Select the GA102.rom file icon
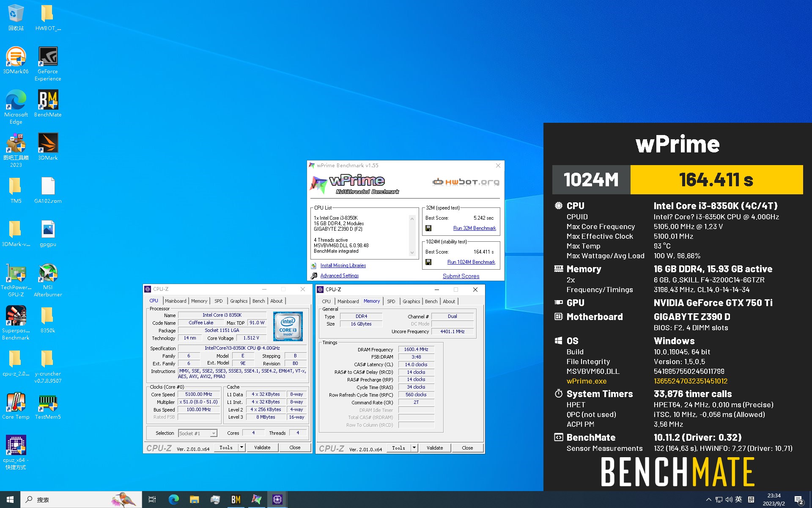 [x=48, y=190]
